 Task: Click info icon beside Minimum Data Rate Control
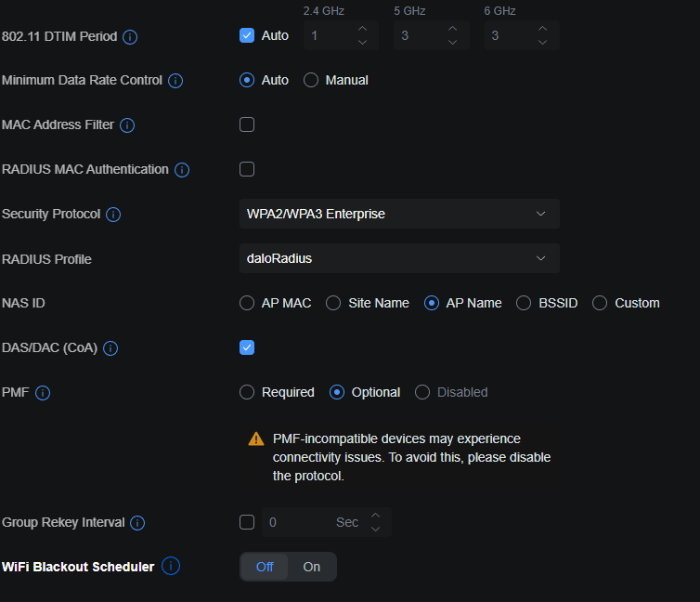click(x=175, y=81)
